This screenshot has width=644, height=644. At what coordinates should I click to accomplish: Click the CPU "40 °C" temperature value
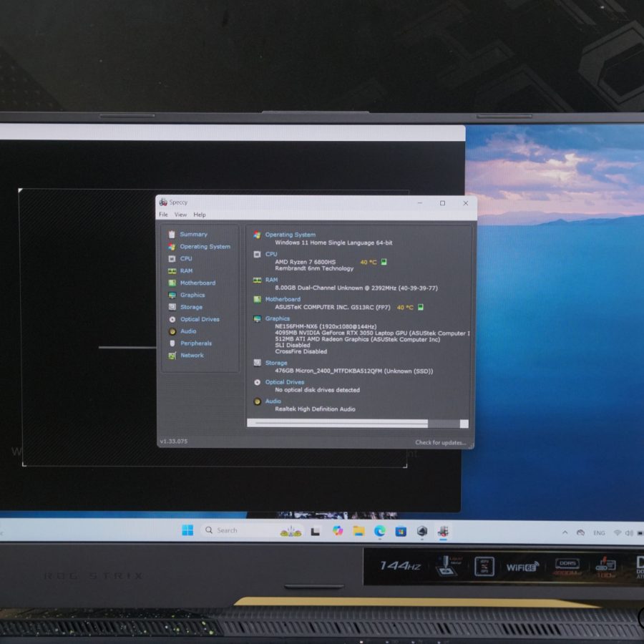(369, 262)
